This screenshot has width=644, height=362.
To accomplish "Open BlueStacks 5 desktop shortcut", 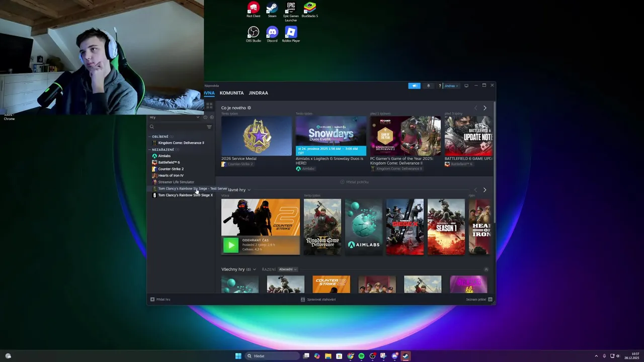I will 310,10.
